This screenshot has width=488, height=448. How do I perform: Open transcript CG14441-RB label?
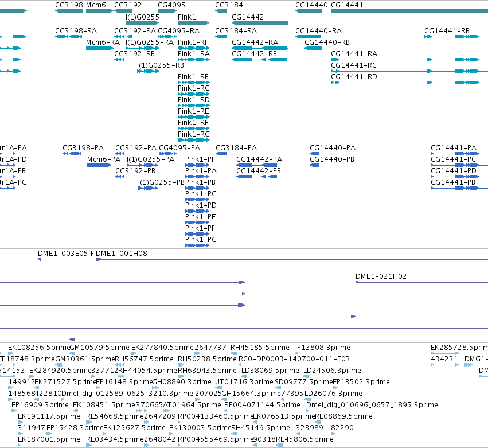click(x=447, y=31)
